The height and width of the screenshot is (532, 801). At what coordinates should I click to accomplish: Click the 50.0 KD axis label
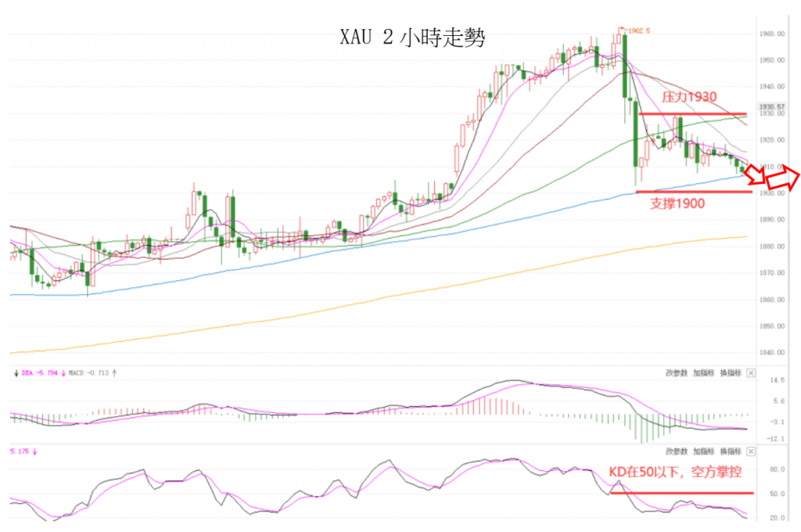click(x=778, y=494)
